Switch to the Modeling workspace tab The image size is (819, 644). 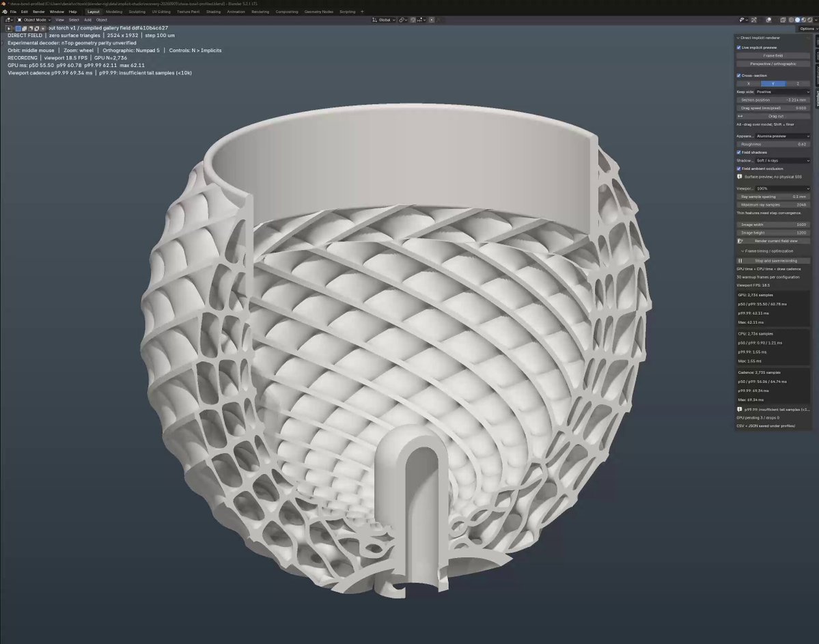pos(114,12)
